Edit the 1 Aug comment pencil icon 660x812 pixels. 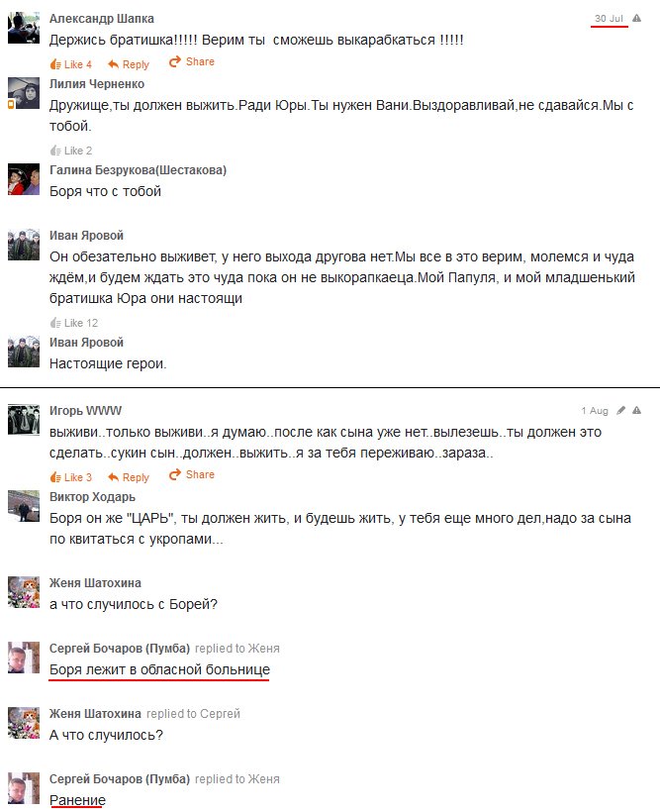click(620, 410)
